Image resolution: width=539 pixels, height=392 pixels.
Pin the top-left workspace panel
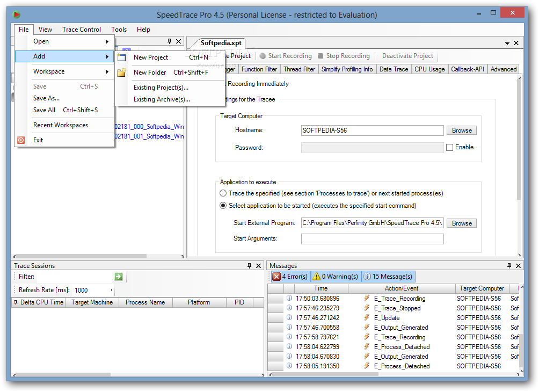click(170, 41)
